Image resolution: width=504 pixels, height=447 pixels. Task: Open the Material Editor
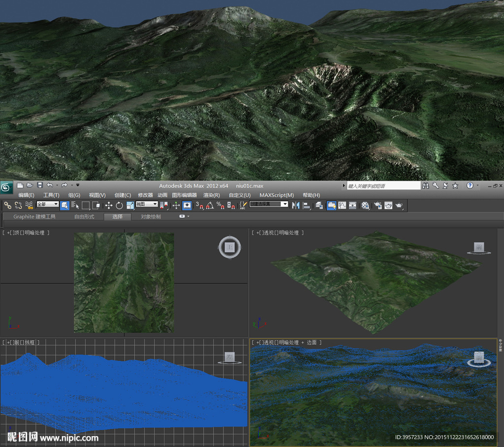point(365,205)
